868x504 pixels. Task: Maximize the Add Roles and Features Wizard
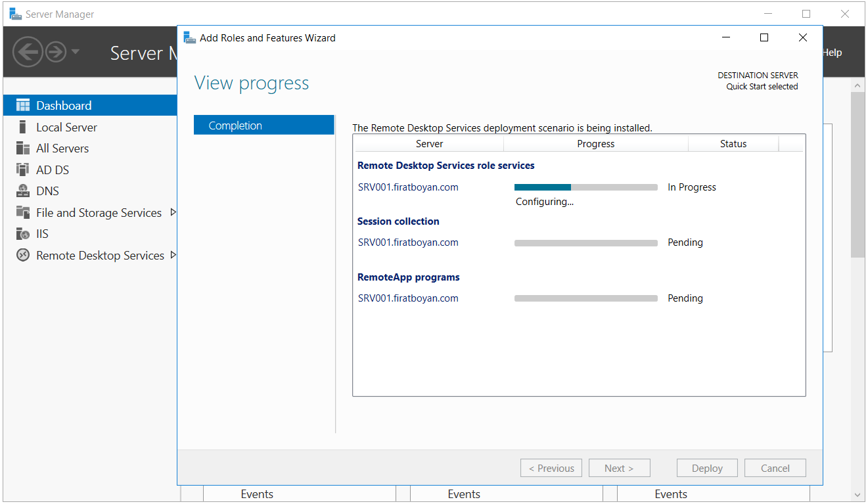pyautogui.click(x=764, y=37)
